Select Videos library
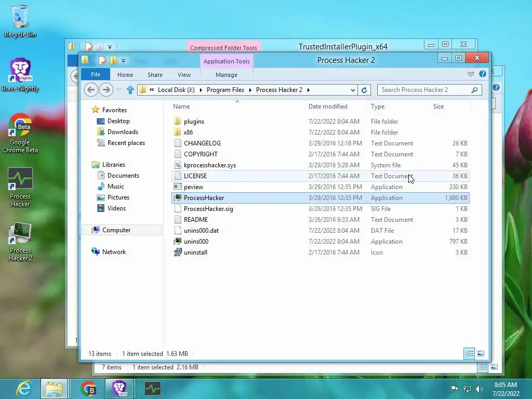 click(116, 208)
